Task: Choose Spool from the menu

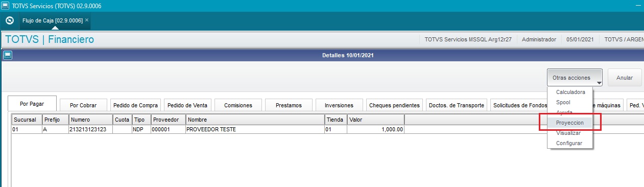Action: (570, 102)
